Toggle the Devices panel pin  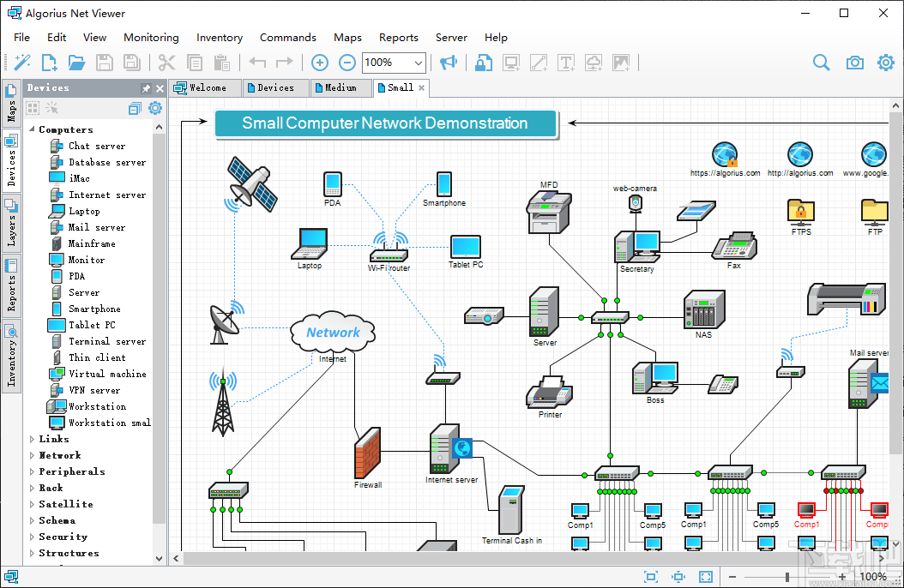tap(146, 88)
